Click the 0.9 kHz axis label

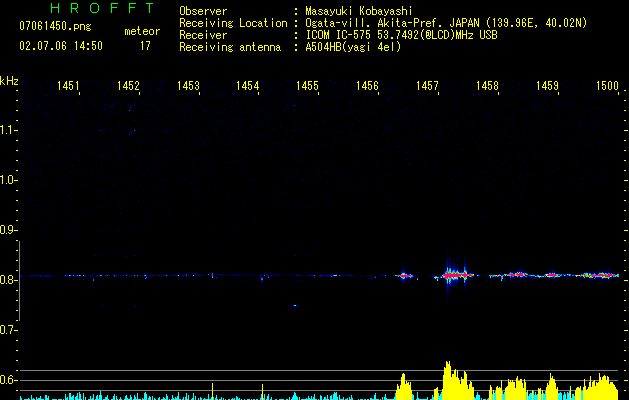(x=8, y=230)
